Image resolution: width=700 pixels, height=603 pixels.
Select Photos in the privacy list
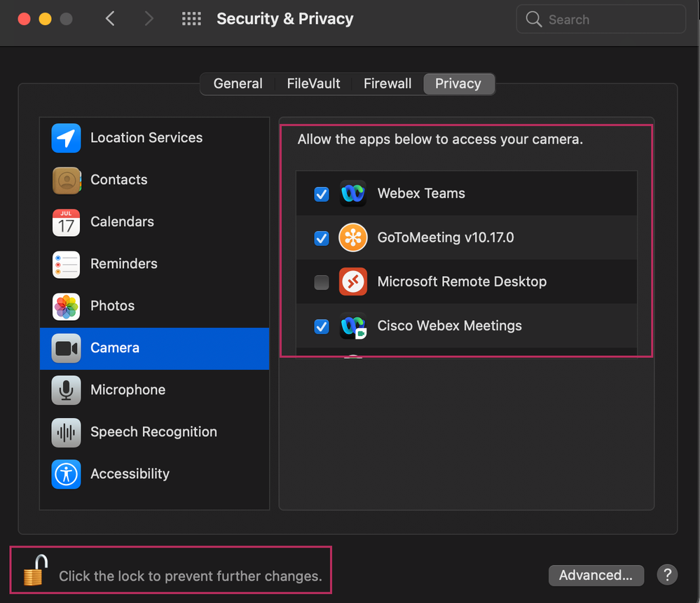pos(154,306)
